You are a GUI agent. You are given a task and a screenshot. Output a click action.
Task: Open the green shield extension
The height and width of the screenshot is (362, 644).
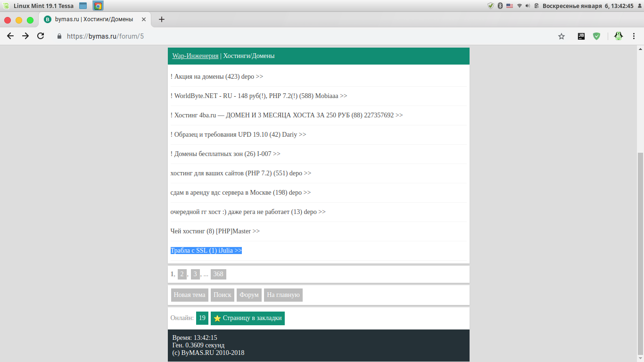[x=596, y=36]
